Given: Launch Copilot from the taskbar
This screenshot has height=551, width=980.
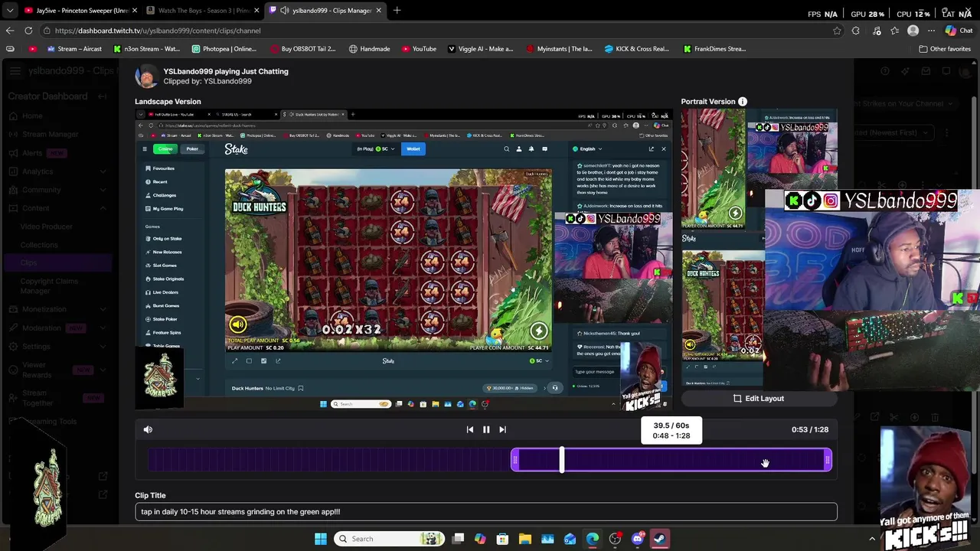Looking at the screenshot, I should [480, 539].
